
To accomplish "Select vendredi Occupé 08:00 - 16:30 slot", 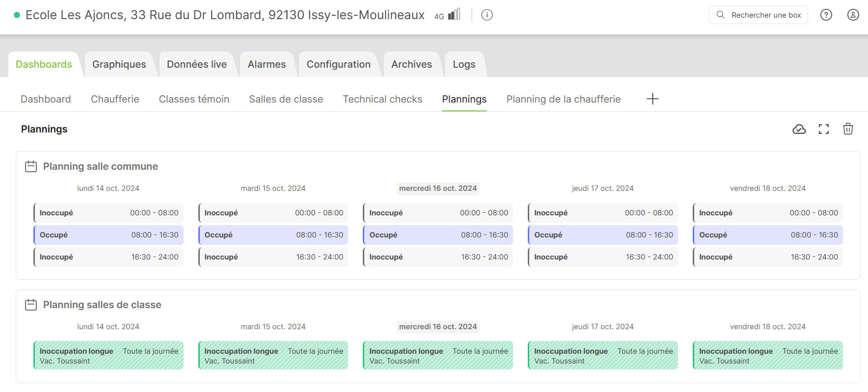I will click(768, 235).
